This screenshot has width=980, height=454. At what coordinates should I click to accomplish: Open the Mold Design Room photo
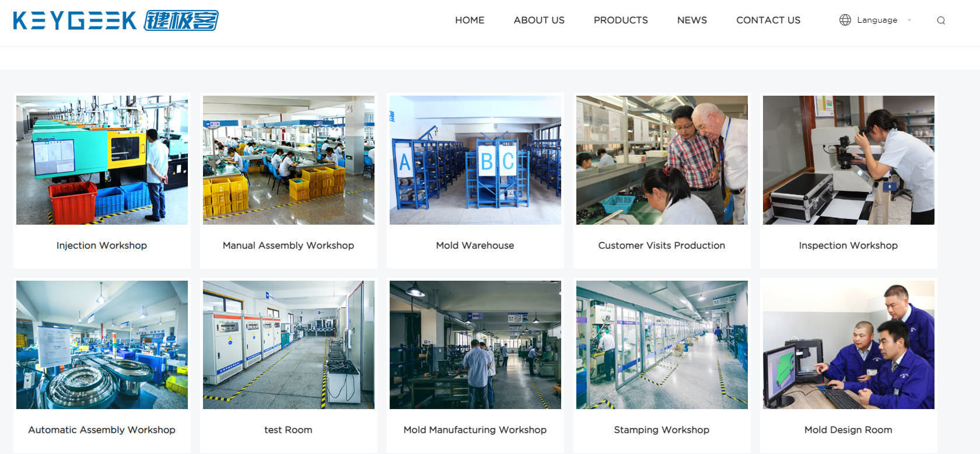coord(849,345)
